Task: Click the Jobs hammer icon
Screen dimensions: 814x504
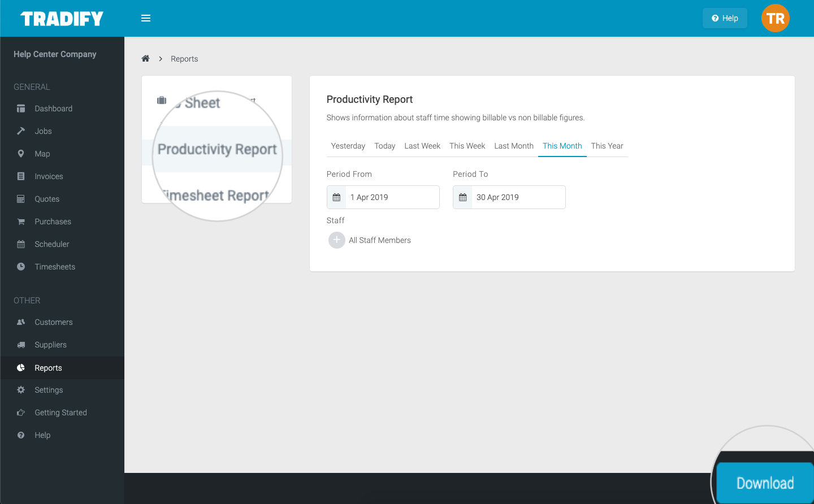Action: (21, 131)
